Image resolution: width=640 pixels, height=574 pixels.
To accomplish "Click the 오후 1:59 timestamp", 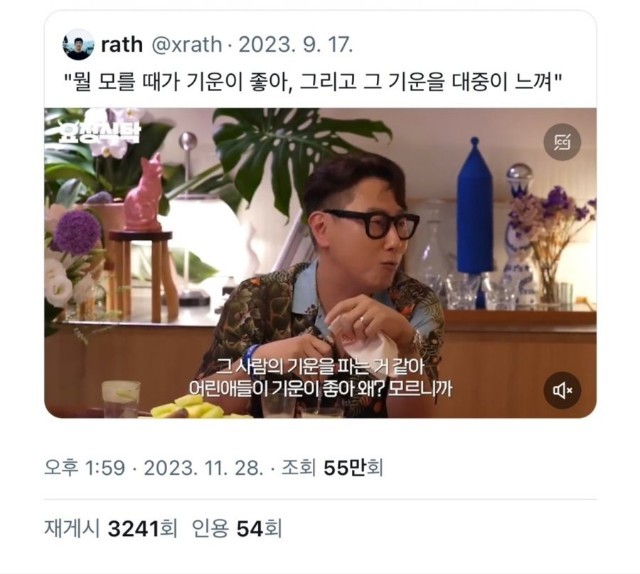I will [x=84, y=467].
